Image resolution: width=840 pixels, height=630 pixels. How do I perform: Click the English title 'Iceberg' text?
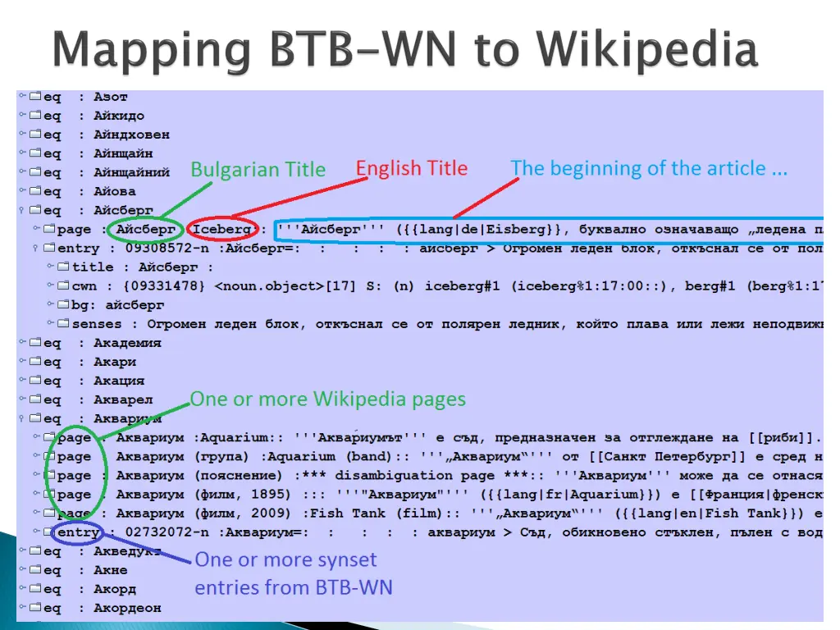[x=221, y=230]
